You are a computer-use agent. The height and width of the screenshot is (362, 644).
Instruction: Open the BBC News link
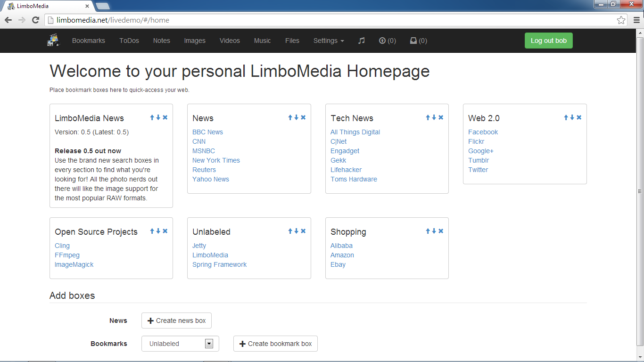point(207,132)
